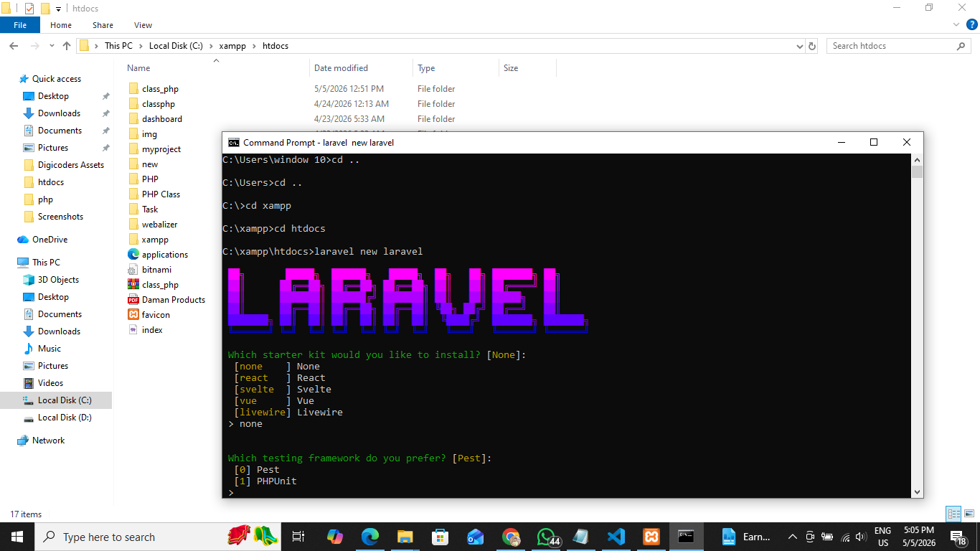This screenshot has width=980, height=551.
Task: Open Visual Studio Code taskbar icon
Action: coord(616,537)
